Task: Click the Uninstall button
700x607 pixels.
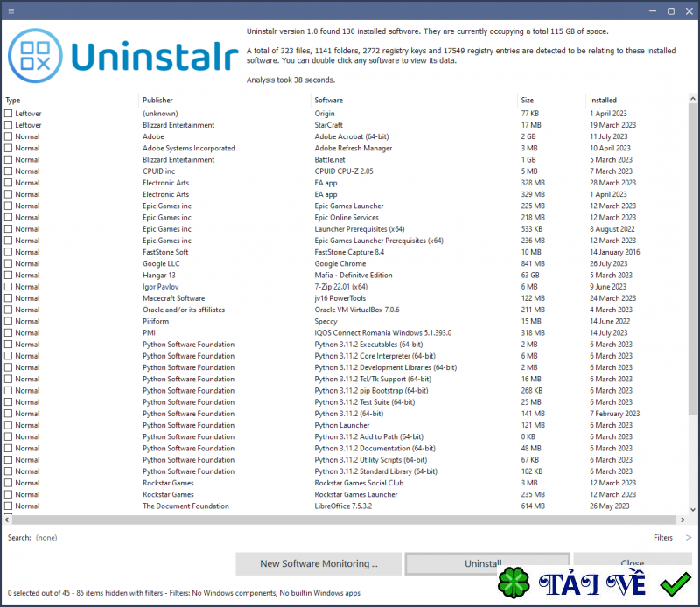Action: [486, 564]
